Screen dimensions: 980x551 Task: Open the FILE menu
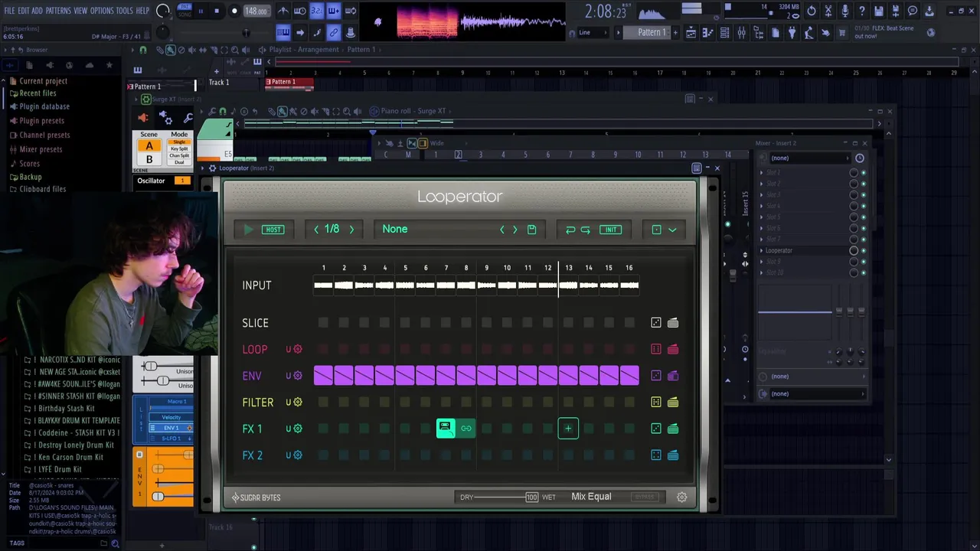click(10, 11)
